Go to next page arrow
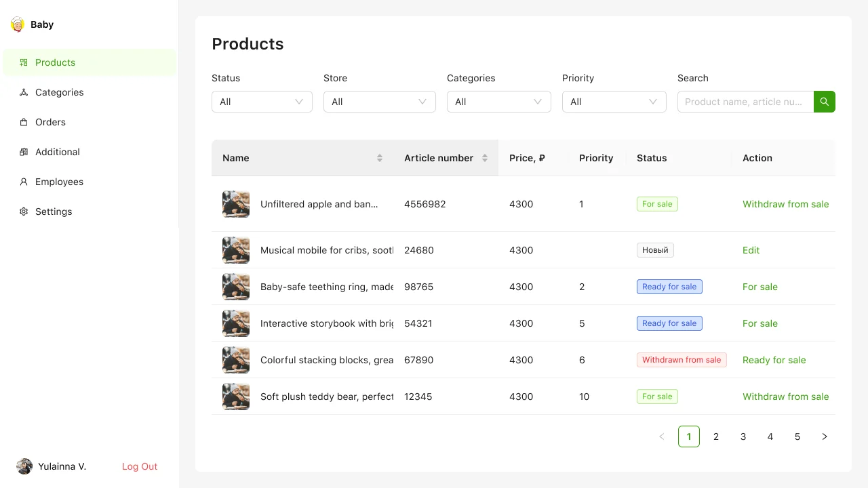 (825, 436)
